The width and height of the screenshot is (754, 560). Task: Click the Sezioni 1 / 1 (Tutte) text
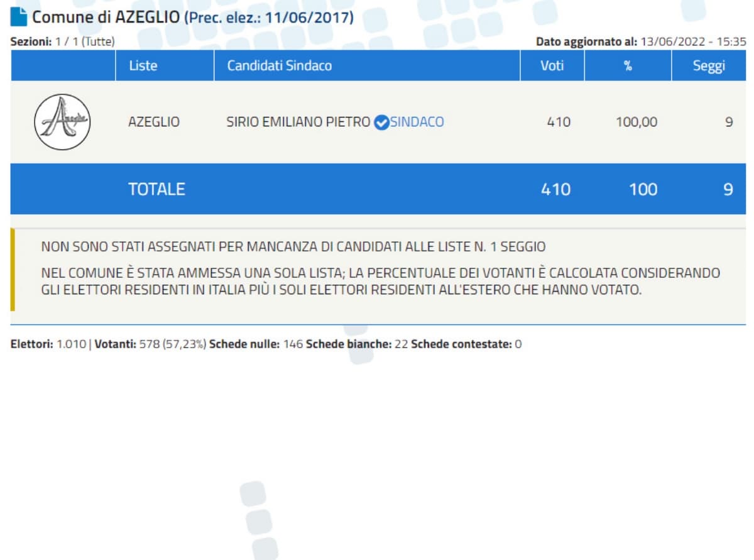coord(62,42)
